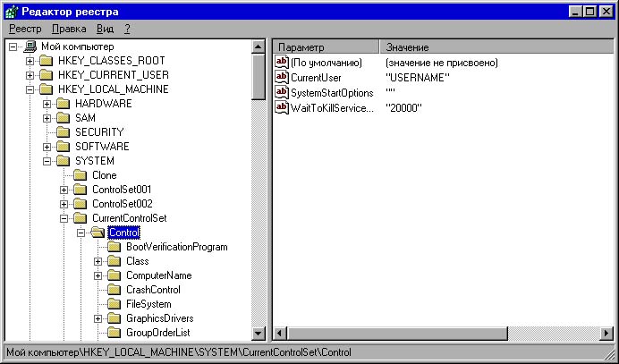This screenshot has height=364, width=619.
Task: Expand the Class subkey
Action: (98, 261)
